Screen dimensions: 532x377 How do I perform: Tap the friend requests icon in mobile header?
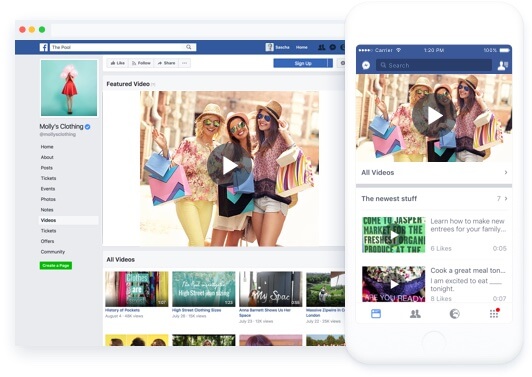pyautogui.click(x=502, y=65)
